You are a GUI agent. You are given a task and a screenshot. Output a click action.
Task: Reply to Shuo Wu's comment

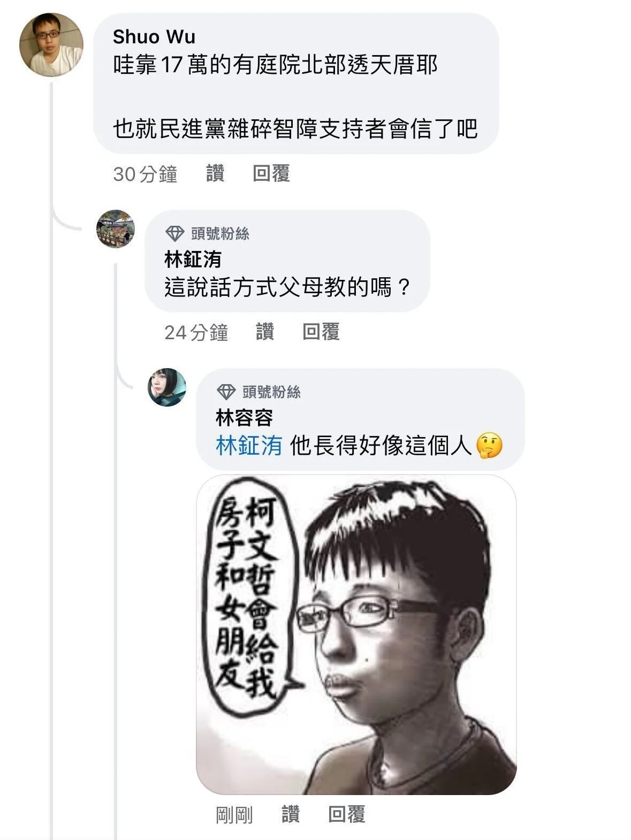point(271,173)
